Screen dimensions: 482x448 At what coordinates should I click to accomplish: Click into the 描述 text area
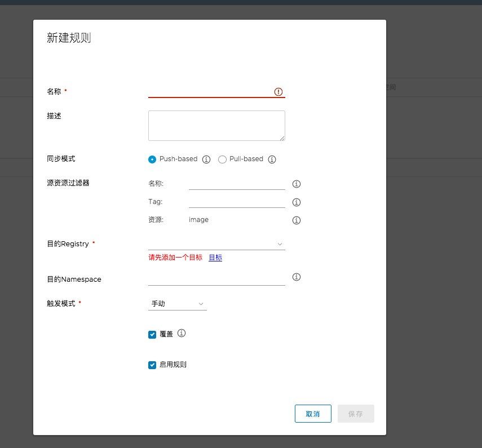[x=216, y=125]
